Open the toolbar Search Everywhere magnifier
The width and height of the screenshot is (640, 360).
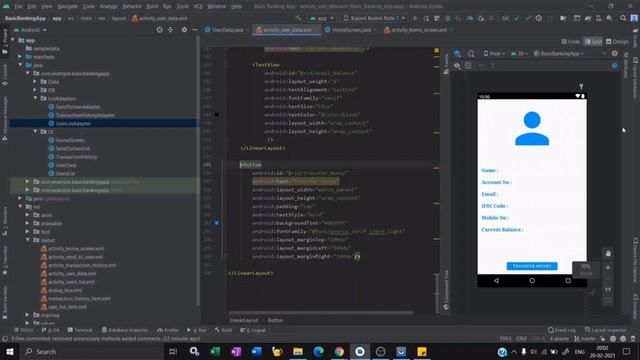(623, 18)
